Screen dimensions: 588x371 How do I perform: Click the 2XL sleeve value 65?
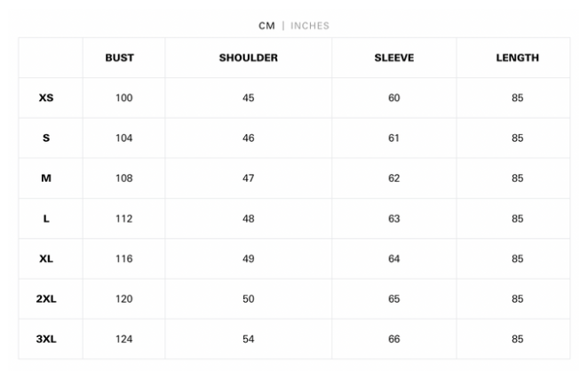click(394, 299)
